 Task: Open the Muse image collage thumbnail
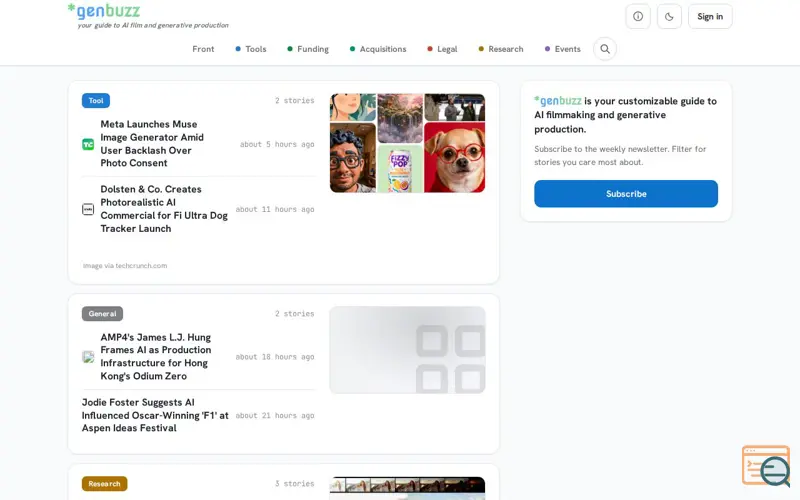pos(407,143)
